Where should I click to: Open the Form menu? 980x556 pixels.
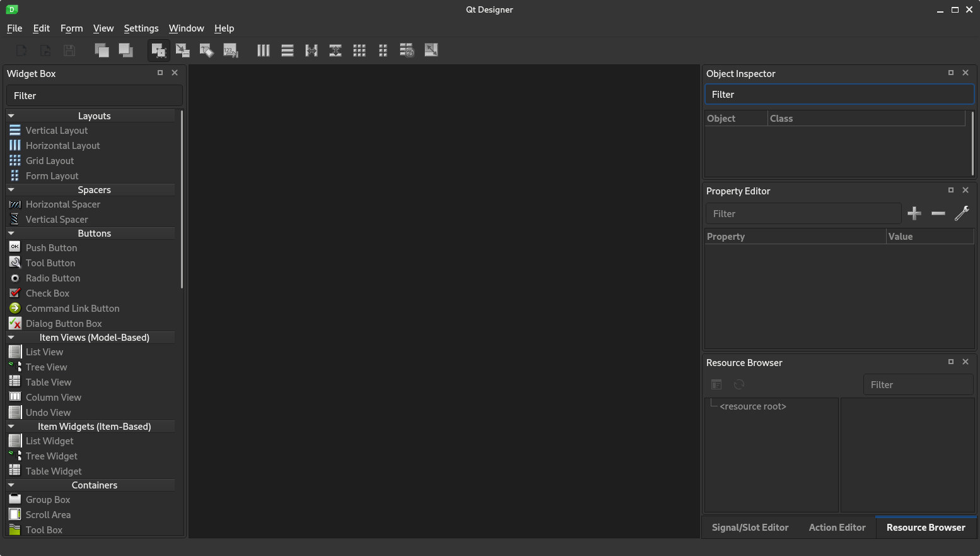(x=72, y=28)
